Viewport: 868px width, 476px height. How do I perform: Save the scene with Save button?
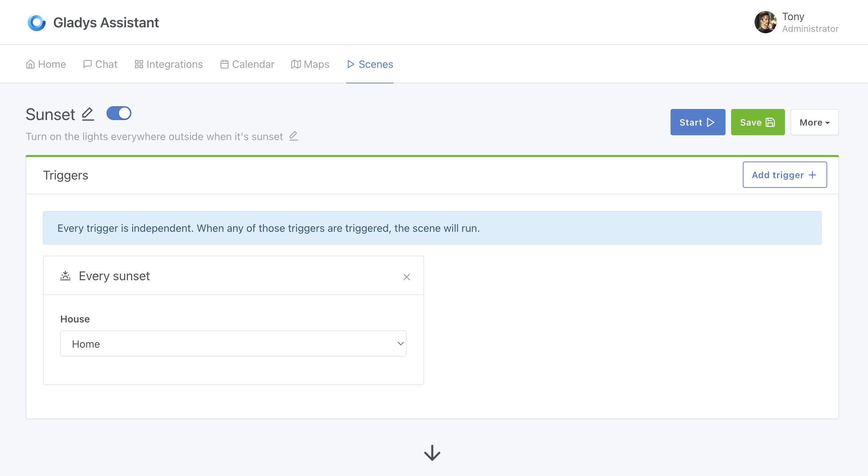757,122
